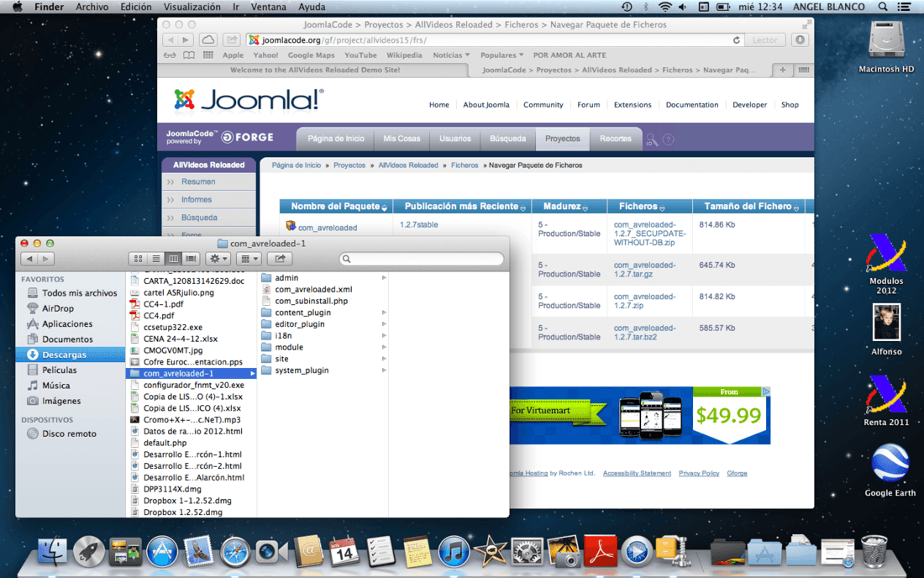Open Safari reading list glasses icon
924x578 pixels.
pyautogui.click(x=169, y=55)
